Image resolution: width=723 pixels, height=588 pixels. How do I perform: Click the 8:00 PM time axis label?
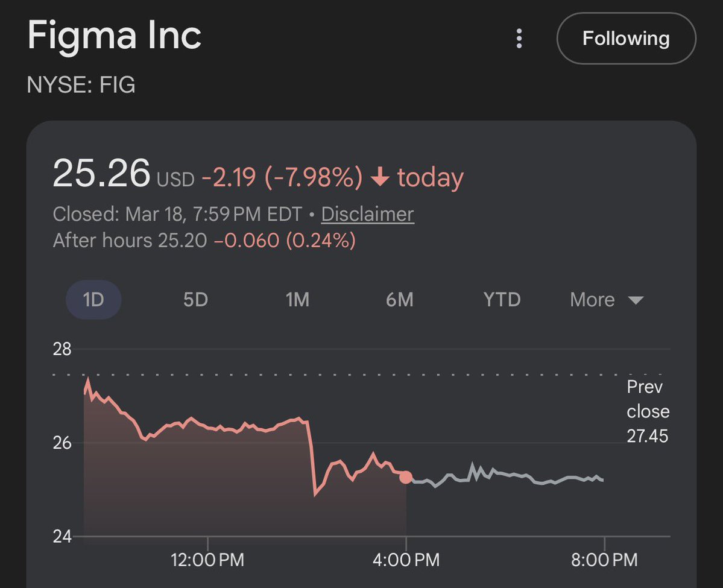(603, 560)
